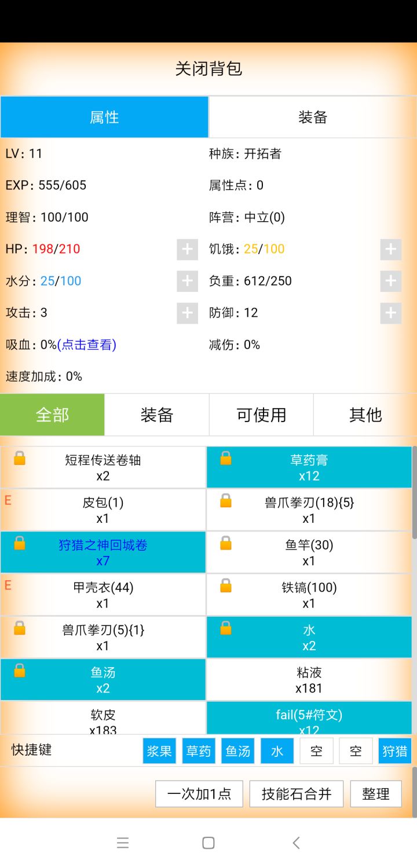This screenshot has width=417, height=868.
Task: Open the 点击查看 lifesteal link
Action: (87, 345)
